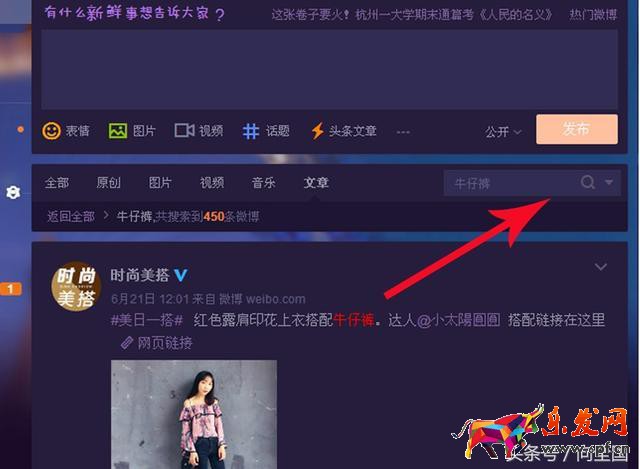Open the 网页链接 web link
Screen dimensions: 640x469
tap(165, 343)
